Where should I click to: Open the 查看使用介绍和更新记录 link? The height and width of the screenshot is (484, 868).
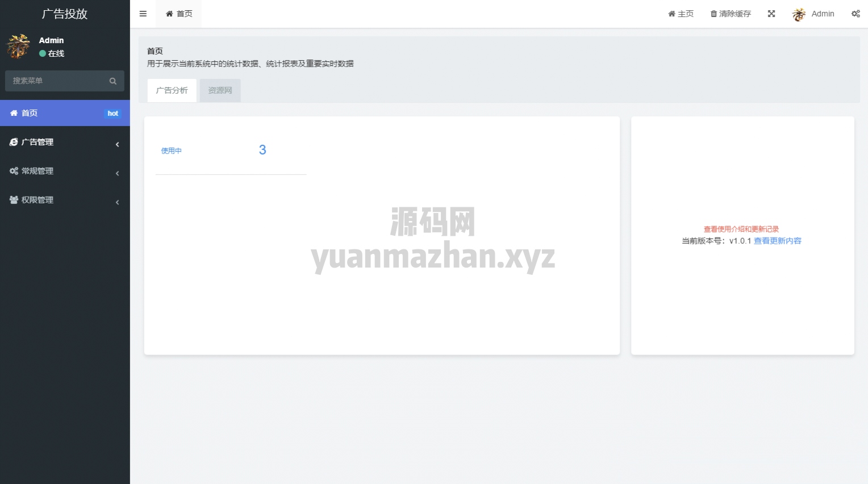741,229
